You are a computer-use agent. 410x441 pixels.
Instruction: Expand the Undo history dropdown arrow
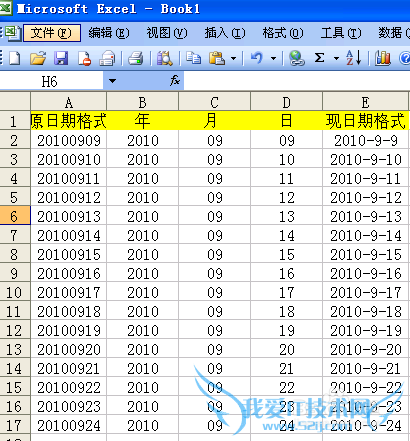tap(274, 59)
